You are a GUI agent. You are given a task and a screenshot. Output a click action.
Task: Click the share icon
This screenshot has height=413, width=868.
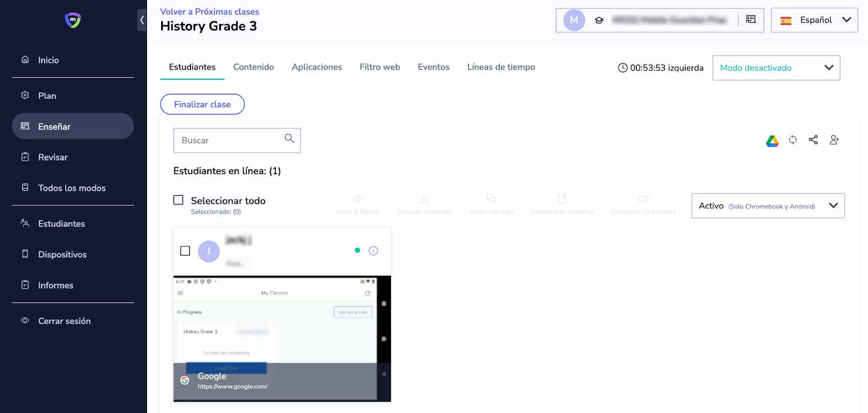pyautogui.click(x=813, y=140)
